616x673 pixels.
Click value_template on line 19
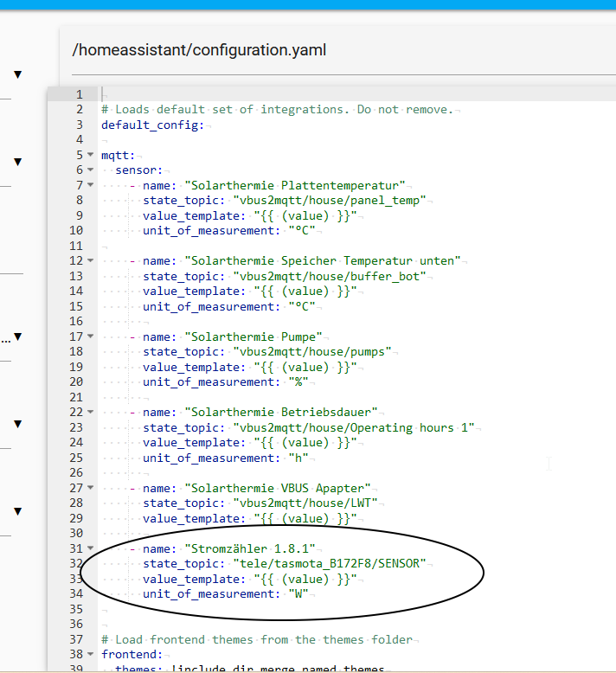[x=250, y=367]
